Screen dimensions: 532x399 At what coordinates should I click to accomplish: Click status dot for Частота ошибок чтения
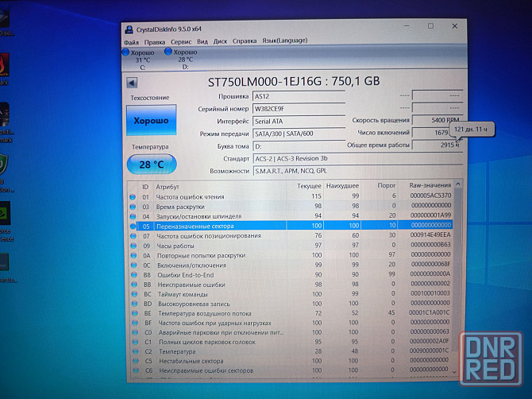[x=133, y=197]
